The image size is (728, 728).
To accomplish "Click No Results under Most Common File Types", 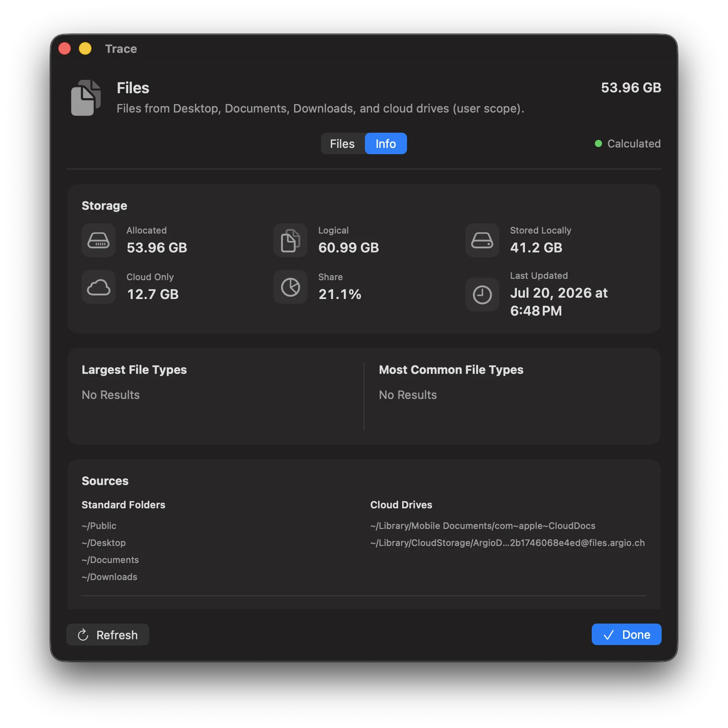I will click(408, 395).
